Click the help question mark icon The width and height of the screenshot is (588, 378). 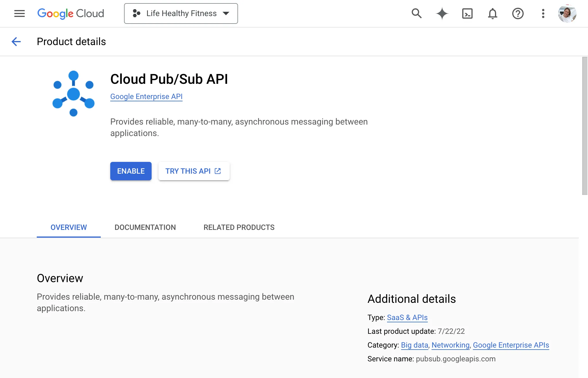click(518, 13)
